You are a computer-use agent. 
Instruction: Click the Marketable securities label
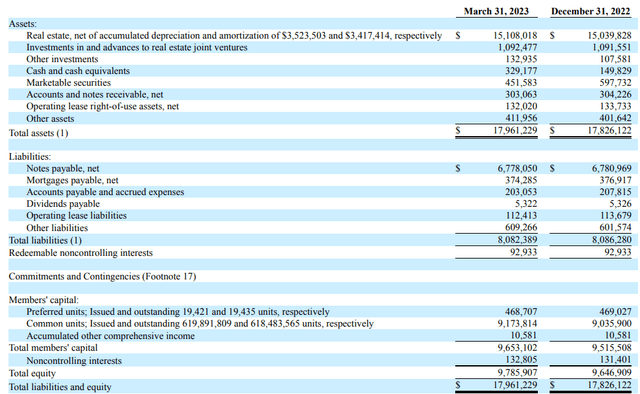point(69,83)
